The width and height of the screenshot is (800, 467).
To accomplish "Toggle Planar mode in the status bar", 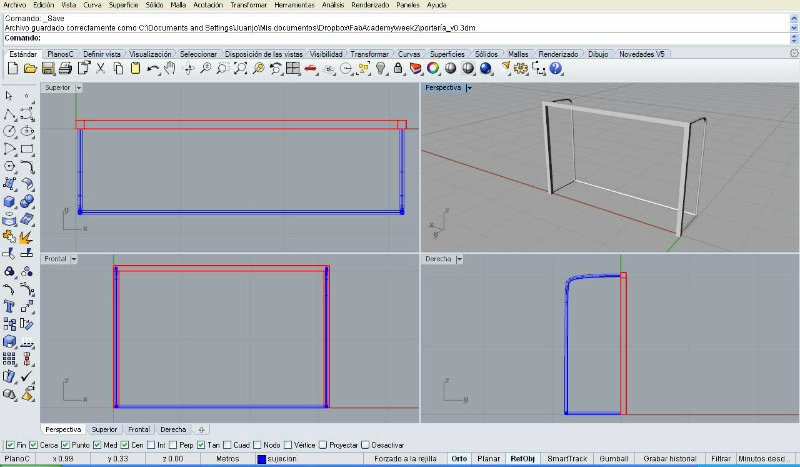I will tap(488, 459).
